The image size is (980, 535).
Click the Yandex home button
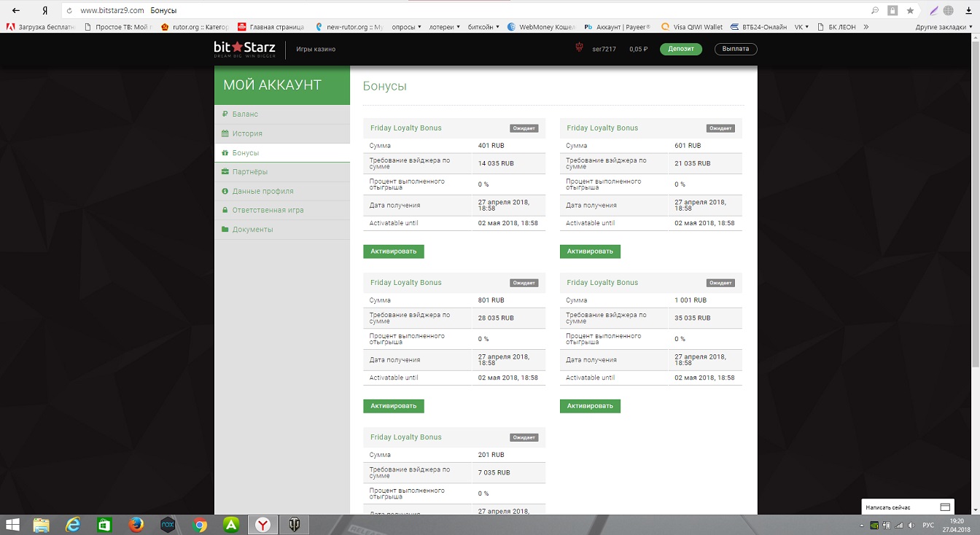point(45,11)
